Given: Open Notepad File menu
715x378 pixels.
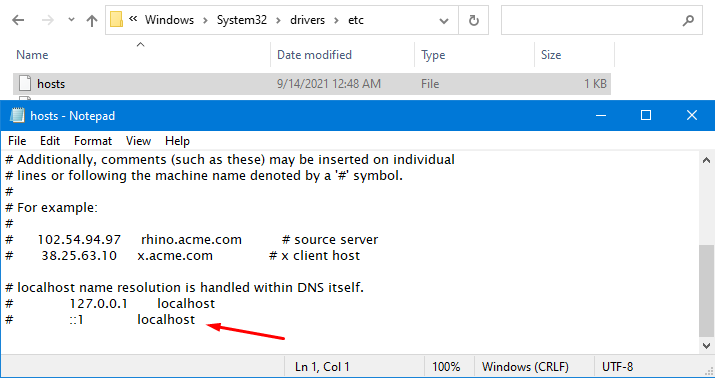Looking at the screenshot, I should pyautogui.click(x=17, y=141).
